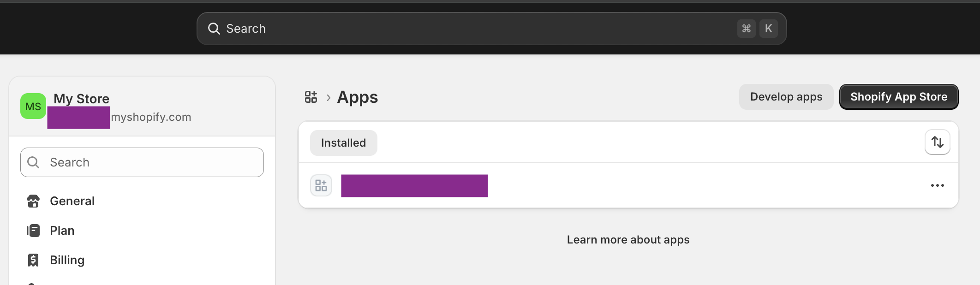This screenshot has height=285, width=980.
Task: Select the installed app row in the list
Action: click(554, 185)
